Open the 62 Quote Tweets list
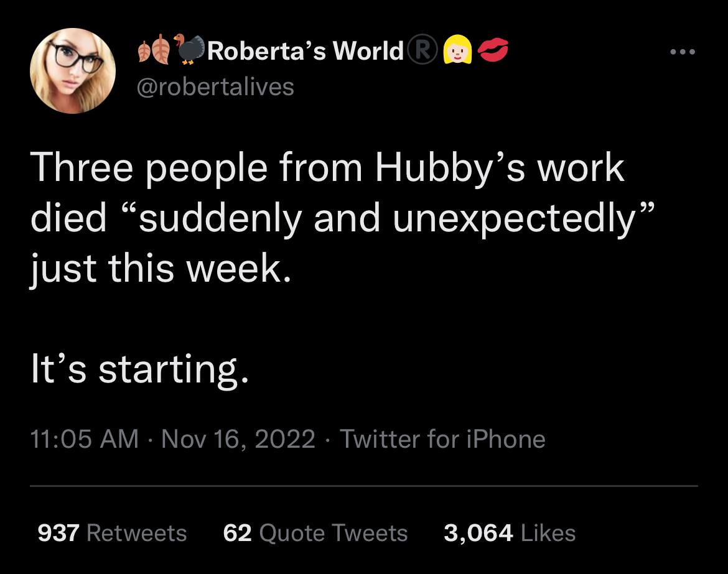The height and width of the screenshot is (574, 728). 315,533
